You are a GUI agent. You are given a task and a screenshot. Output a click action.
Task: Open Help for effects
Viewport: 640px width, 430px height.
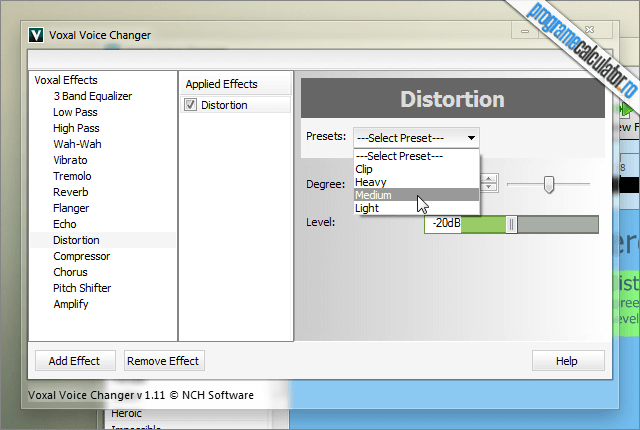568,361
